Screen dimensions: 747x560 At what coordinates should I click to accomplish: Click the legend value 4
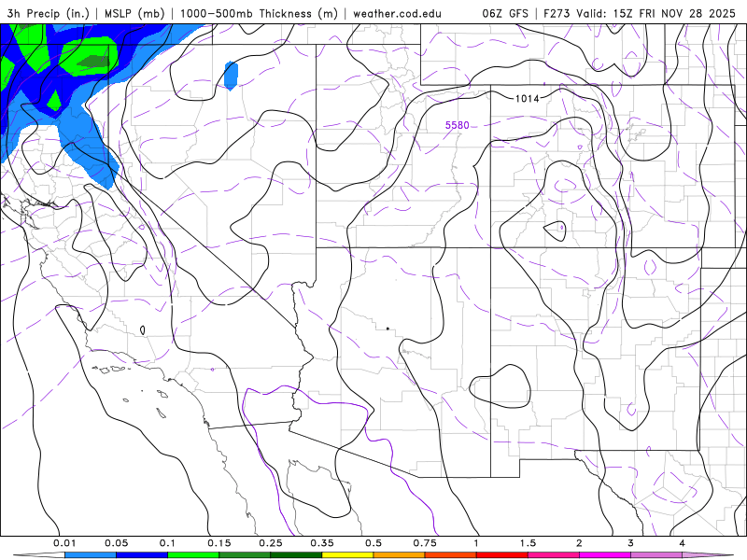coord(683,543)
